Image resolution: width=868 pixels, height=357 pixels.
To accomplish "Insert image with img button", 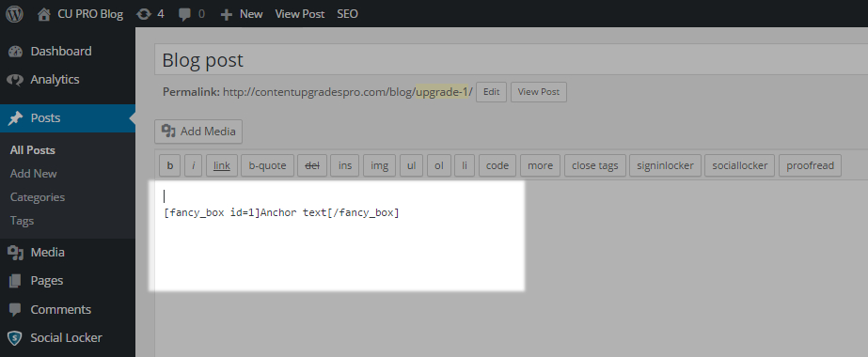I will [379, 165].
